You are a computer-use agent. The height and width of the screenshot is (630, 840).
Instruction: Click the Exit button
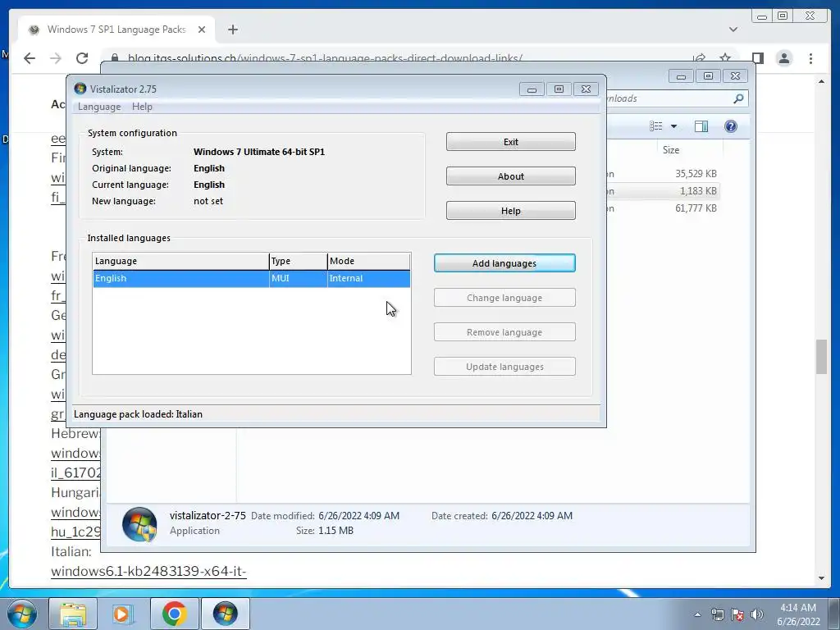pyautogui.click(x=510, y=142)
